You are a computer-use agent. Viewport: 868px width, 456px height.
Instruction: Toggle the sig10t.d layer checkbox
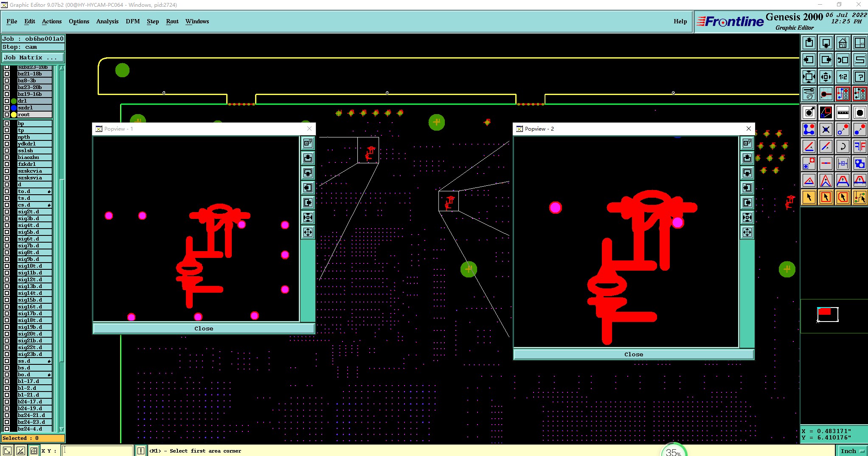click(7, 266)
